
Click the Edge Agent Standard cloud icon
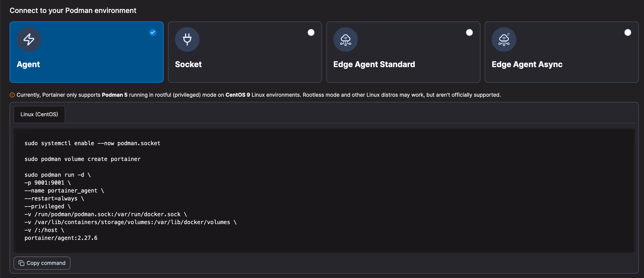pyautogui.click(x=345, y=39)
